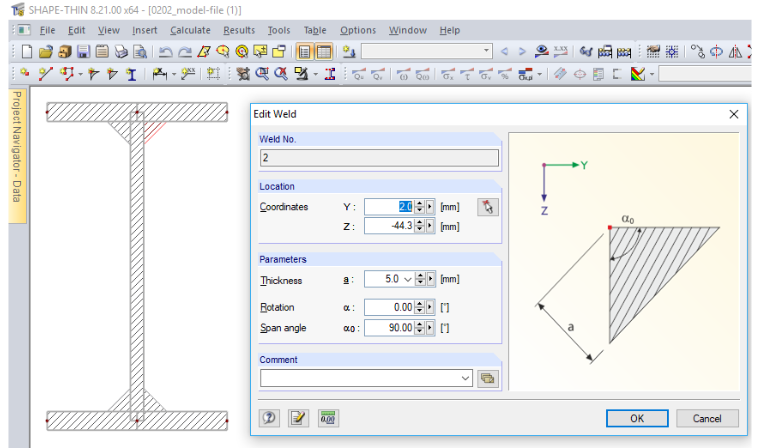Go to next load case arrow

[522, 51]
